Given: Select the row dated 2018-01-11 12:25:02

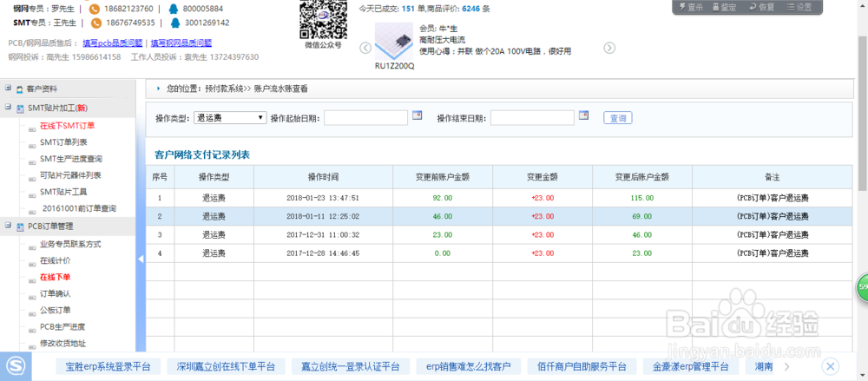Looking at the screenshot, I should (499, 216).
